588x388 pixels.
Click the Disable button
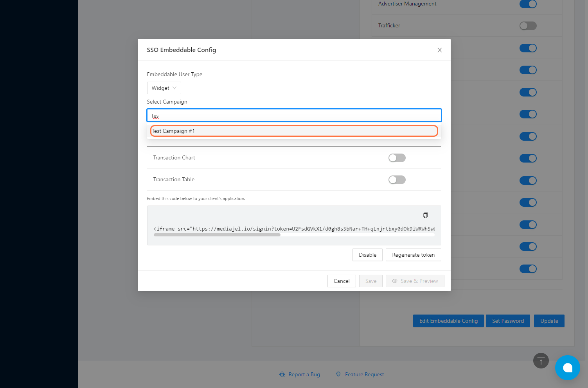[x=367, y=255]
